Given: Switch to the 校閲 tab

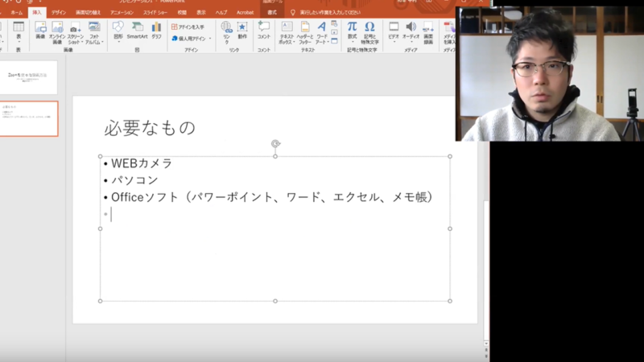Looking at the screenshot, I should point(182,13).
